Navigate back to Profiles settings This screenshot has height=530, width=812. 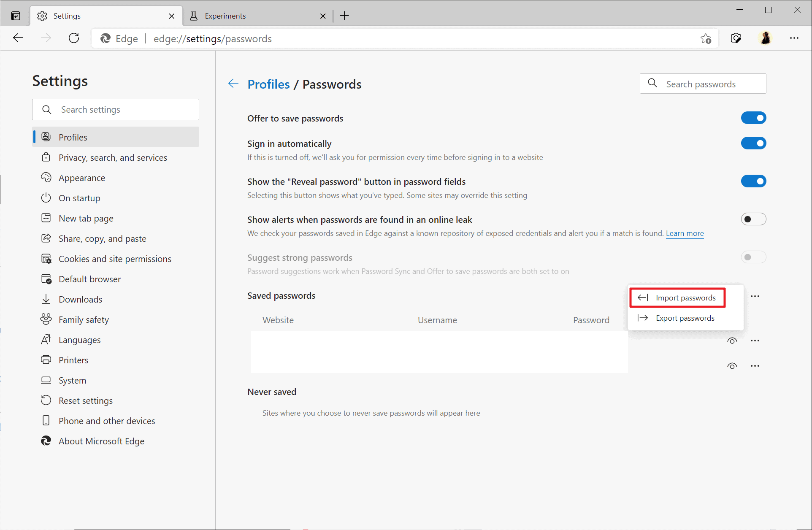pos(269,84)
